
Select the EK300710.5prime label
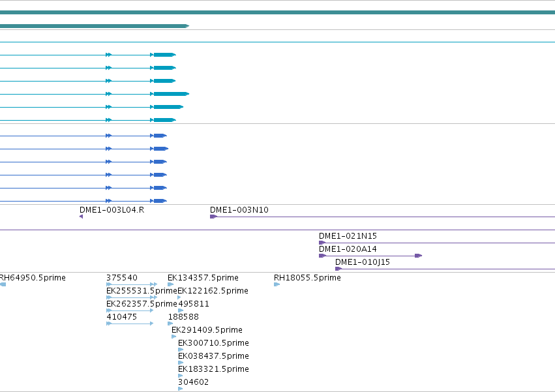pyautogui.click(x=214, y=343)
